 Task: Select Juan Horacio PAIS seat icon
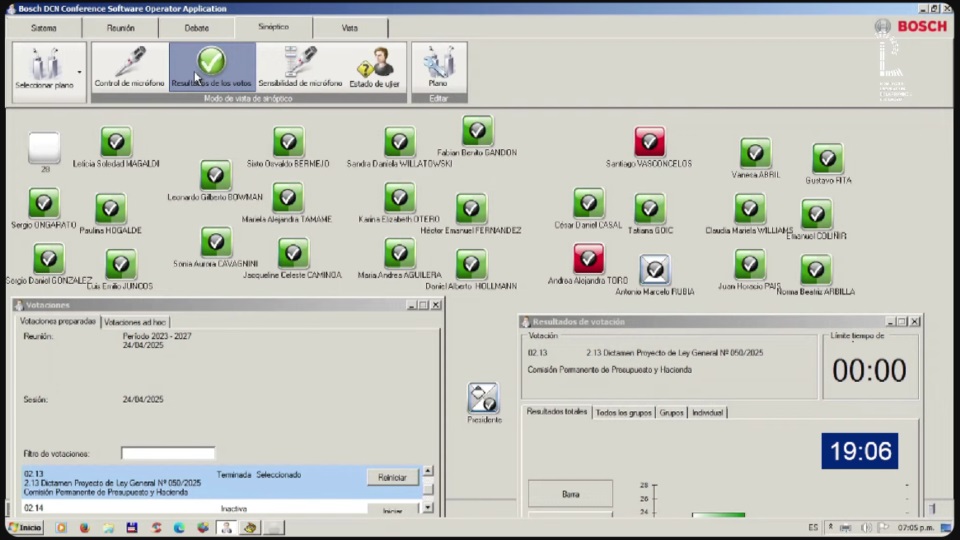(x=749, y=264)
